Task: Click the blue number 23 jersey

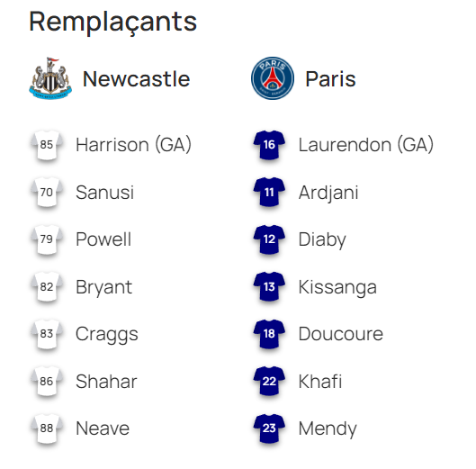Action: pyautogui.click(x=269, y=428)
